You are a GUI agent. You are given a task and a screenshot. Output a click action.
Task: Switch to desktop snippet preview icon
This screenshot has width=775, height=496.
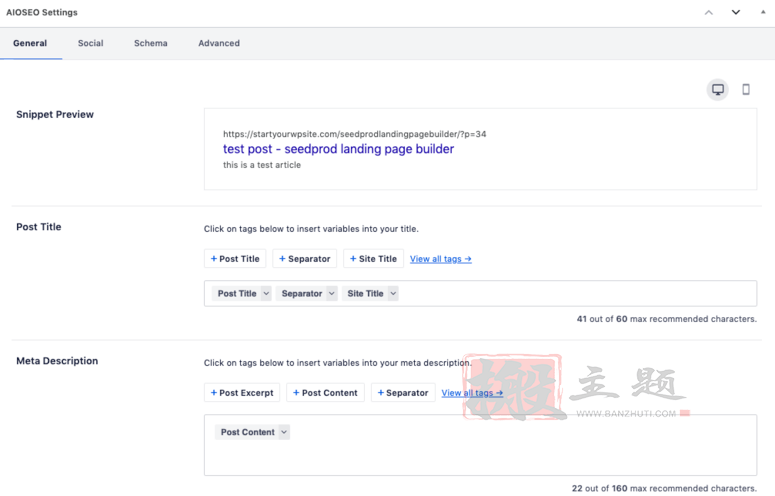point(717,89)
